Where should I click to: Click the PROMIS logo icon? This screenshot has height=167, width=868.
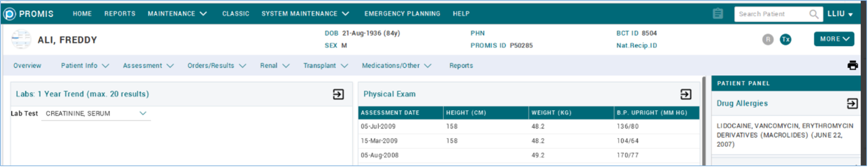click(x=9, y=14)
